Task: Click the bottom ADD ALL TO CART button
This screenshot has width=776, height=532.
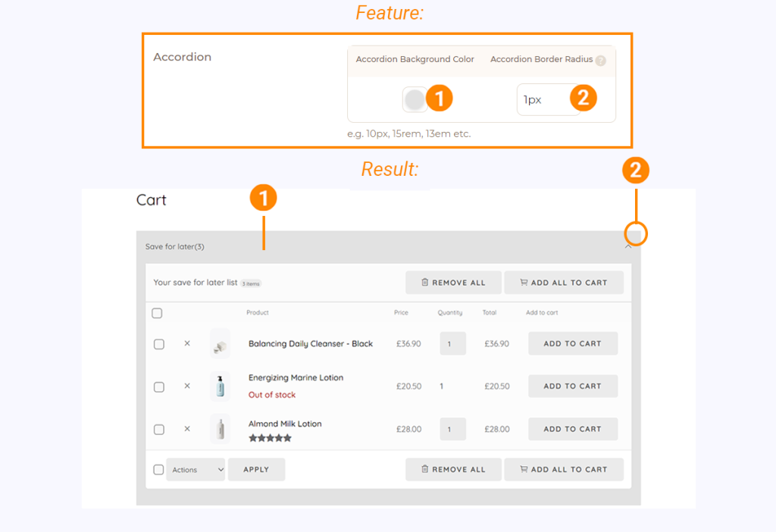Action: click(x=564, y=470)
